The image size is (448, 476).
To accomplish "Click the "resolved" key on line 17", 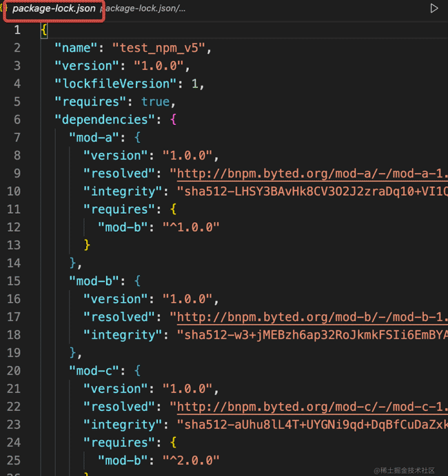I will (119, 317).
